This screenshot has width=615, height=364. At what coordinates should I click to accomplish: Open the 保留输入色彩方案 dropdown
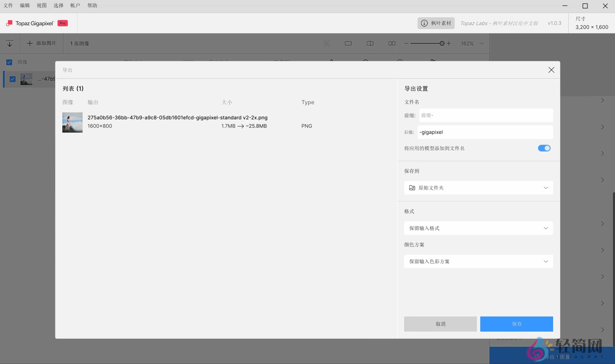tap(478, 261)
